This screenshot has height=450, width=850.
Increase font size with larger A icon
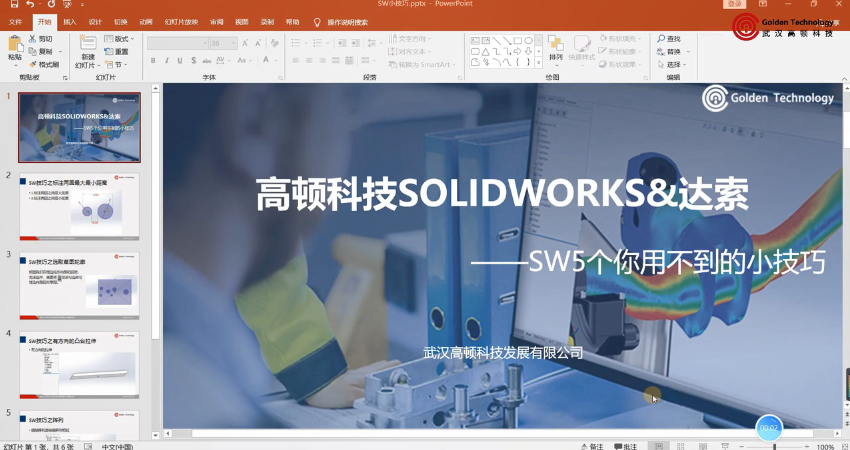(245, 43)
